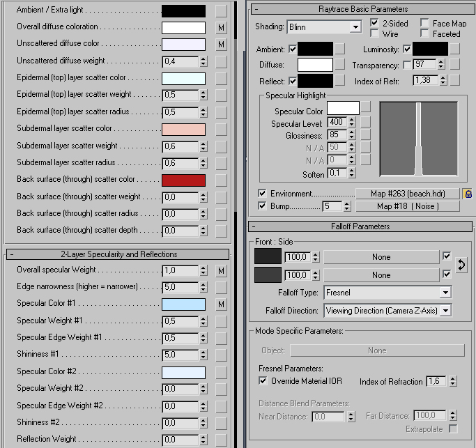Click the map slot for Subdermal layer scatter color

tap(221, 130)
